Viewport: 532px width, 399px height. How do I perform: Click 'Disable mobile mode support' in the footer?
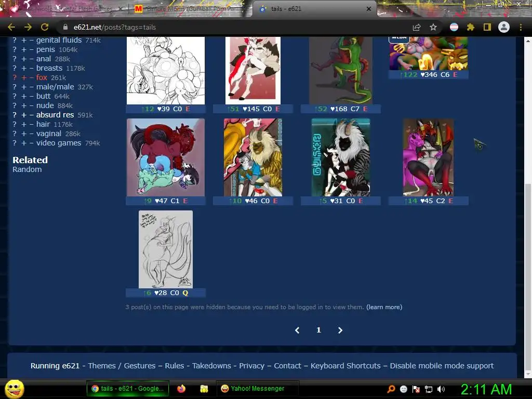tap(442, 366)
